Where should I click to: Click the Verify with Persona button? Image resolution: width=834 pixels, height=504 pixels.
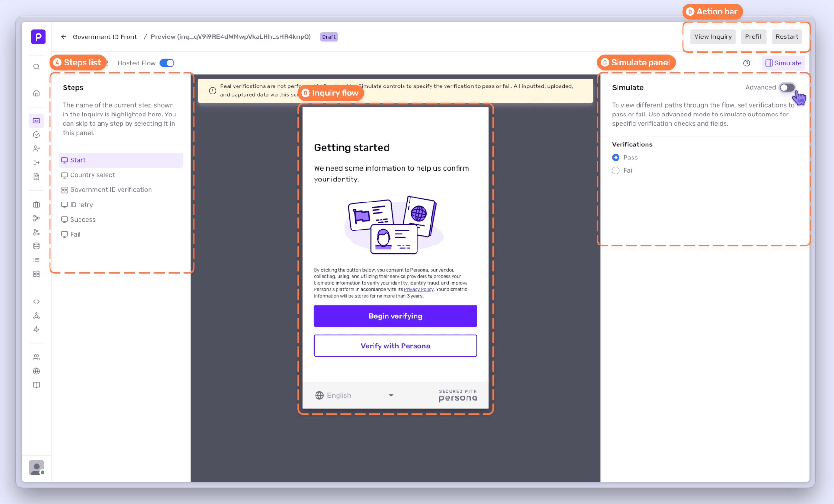395,346
